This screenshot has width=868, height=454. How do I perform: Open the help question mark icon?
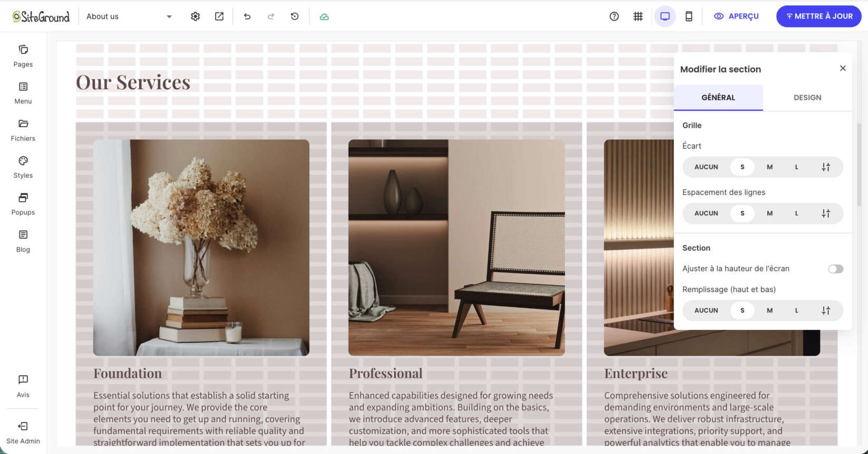614,16
